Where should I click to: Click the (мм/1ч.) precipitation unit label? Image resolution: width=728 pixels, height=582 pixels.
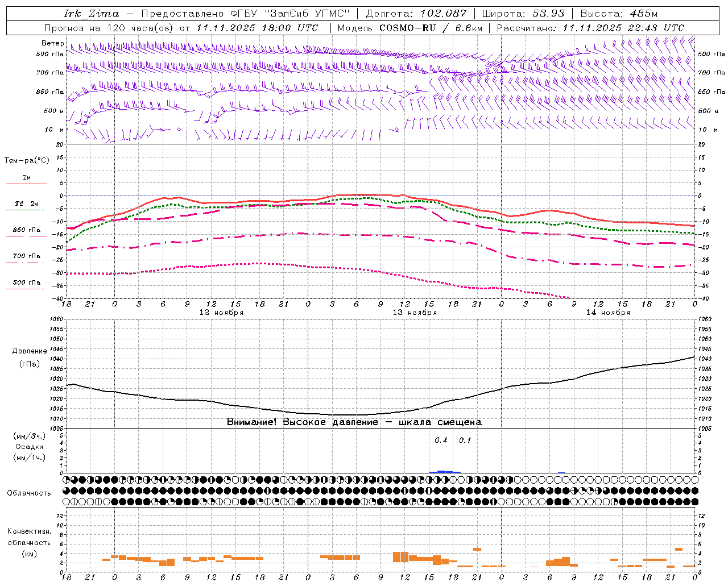pyautogui.click(x=30, y=458)
